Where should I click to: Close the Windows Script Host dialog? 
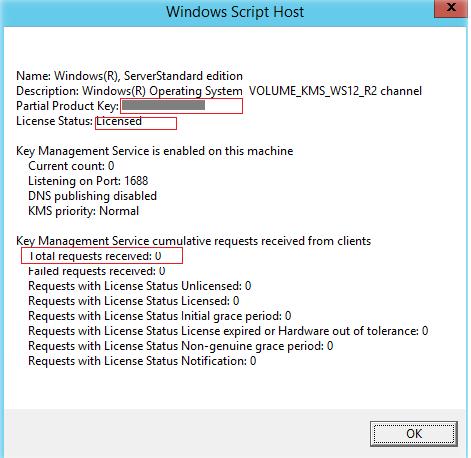(x=451, y=8)
